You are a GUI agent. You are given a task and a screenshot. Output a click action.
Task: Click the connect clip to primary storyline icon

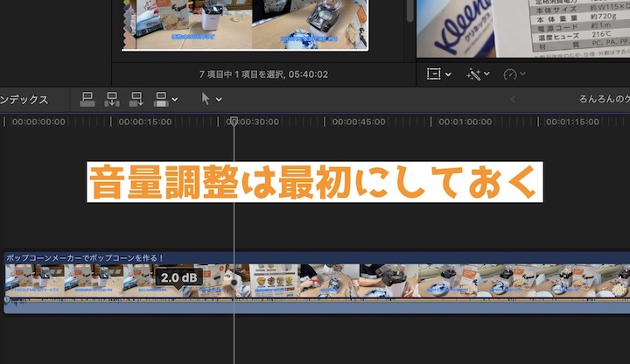click(x=87, y=99)
